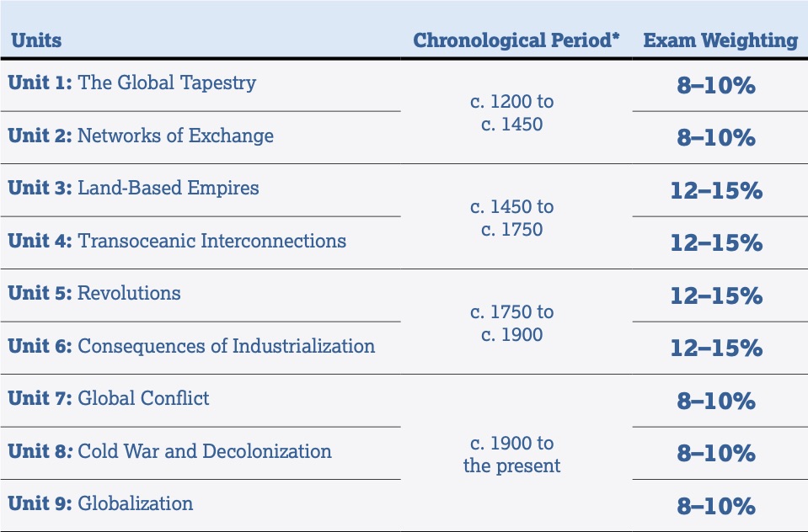This screenshot has width=808, height=532.
Task: Select the c. 1900 to the present period
Action: [x=511, y=455]
